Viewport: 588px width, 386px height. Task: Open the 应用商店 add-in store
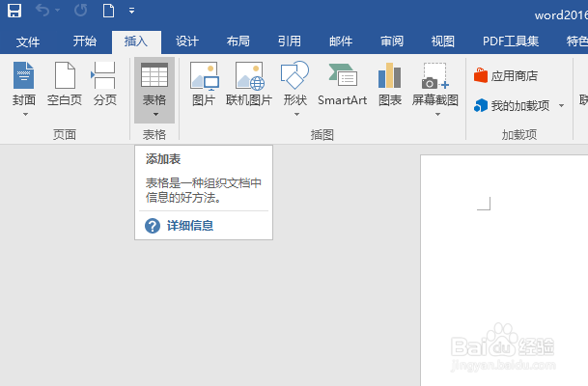click(506, 75)
